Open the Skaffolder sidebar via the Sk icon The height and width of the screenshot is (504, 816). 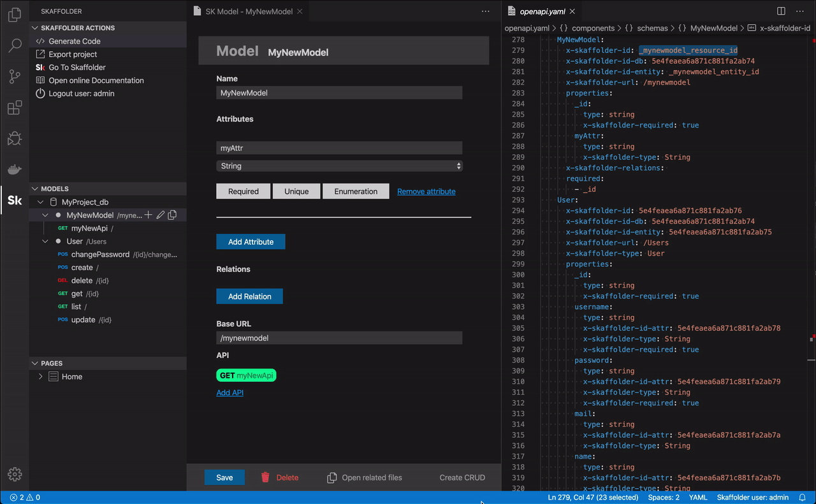[x=14, y=200]
